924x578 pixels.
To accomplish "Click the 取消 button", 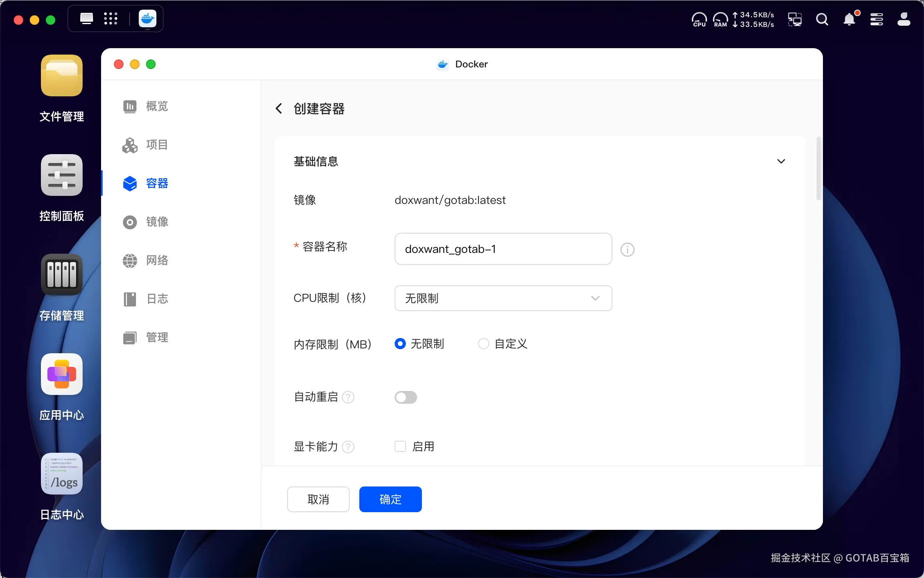I will point(318,499).
